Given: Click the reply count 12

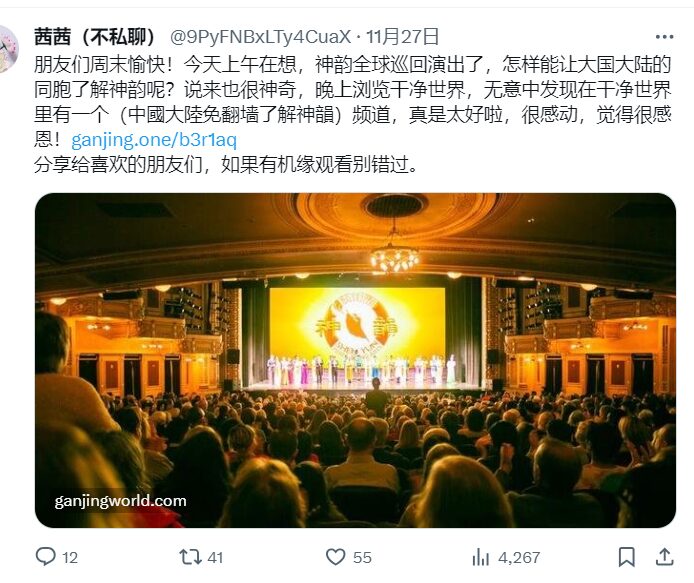Looking at the screenshot, I should 70,557.
